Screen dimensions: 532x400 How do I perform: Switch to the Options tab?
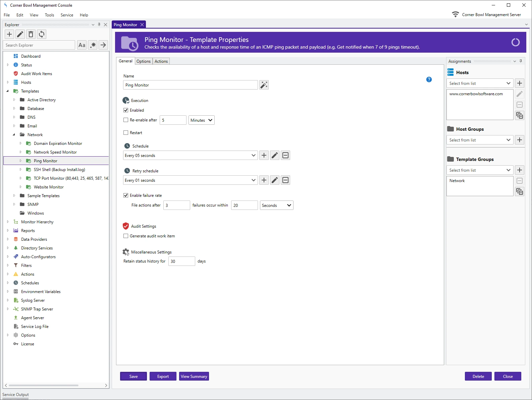click(143, 61)
